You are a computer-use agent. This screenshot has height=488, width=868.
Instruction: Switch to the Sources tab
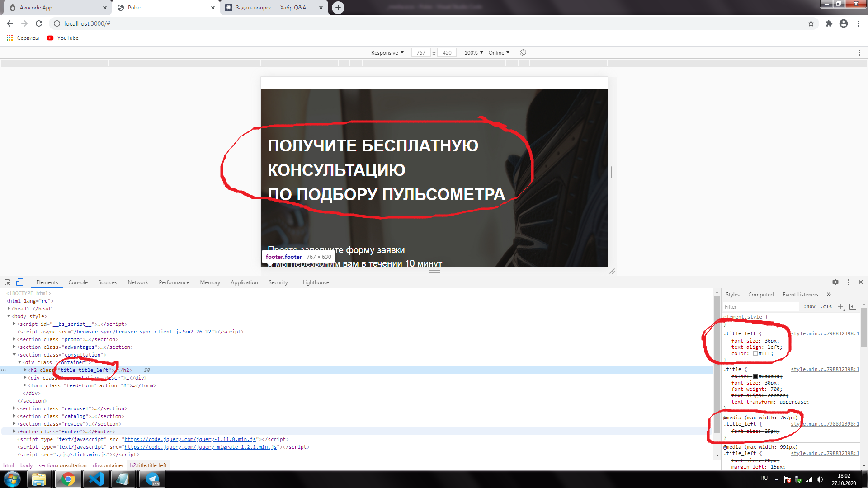(x=108, y=282)
